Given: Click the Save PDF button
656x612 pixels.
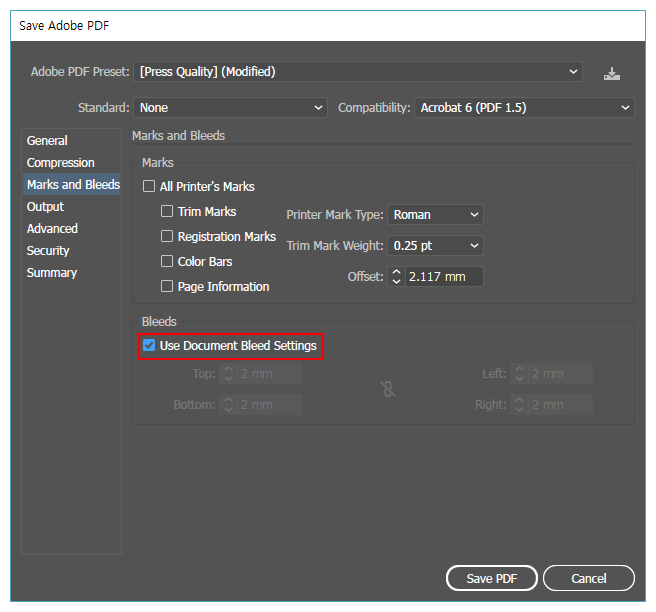Looking at the screenshot, I should 492,578.
